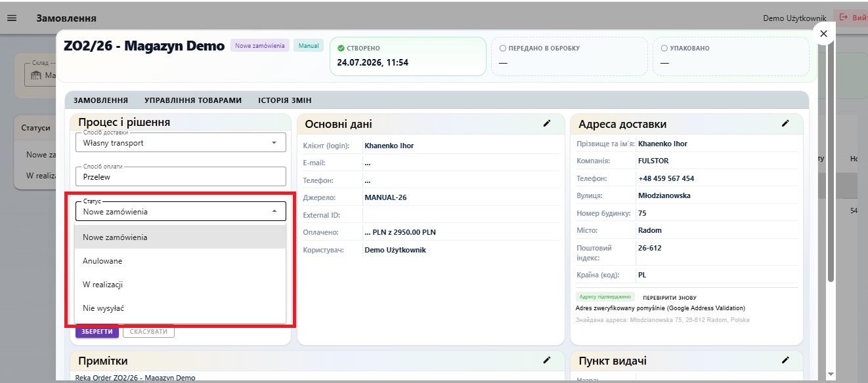Viewport: 868px width, 383px height.
Task: Edit Основні дані with pencil icon
Action: (547, 123)
